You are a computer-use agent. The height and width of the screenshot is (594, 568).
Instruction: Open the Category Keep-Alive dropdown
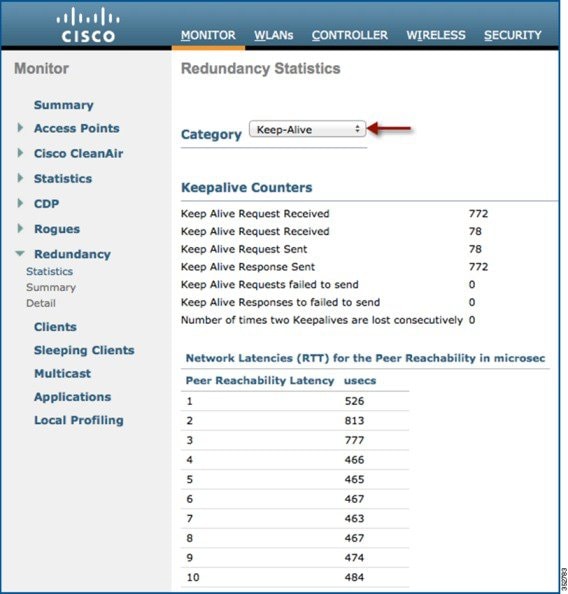[x=307, y=129]
